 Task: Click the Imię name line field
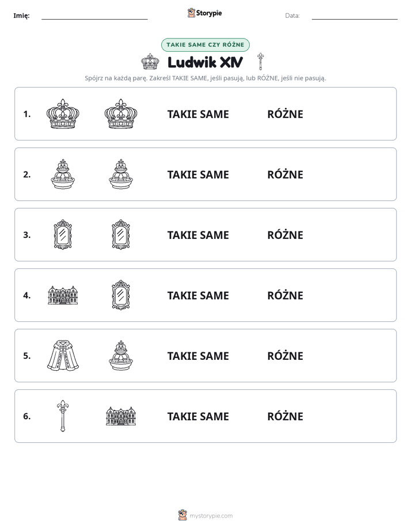point(94,16)
